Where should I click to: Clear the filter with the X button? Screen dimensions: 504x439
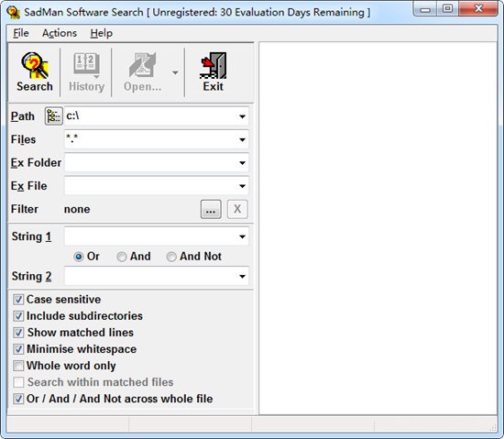pyautogui.click(x=237, y=209)
